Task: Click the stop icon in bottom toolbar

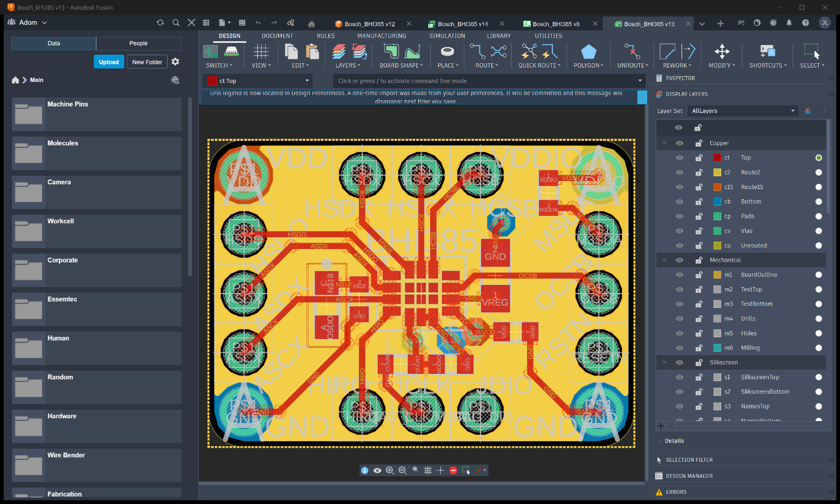Action: (453, 470)
